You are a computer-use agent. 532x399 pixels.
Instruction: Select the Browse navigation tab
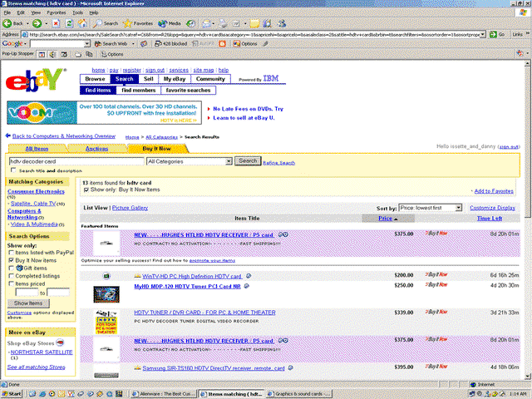[95, 79]
